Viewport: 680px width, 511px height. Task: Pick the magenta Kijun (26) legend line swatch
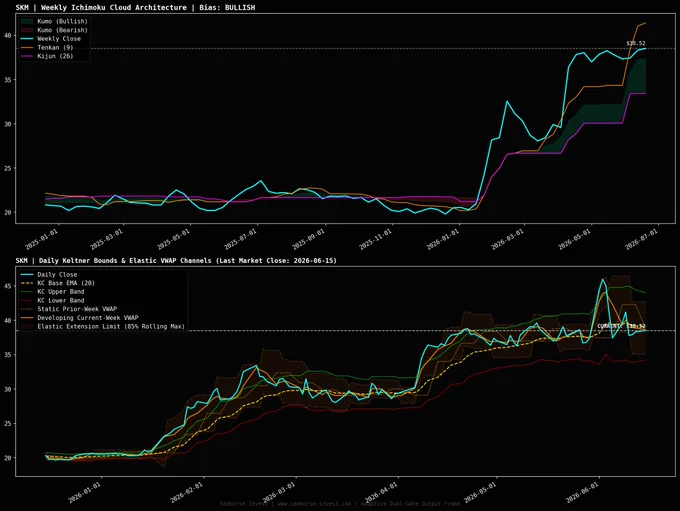27,56
